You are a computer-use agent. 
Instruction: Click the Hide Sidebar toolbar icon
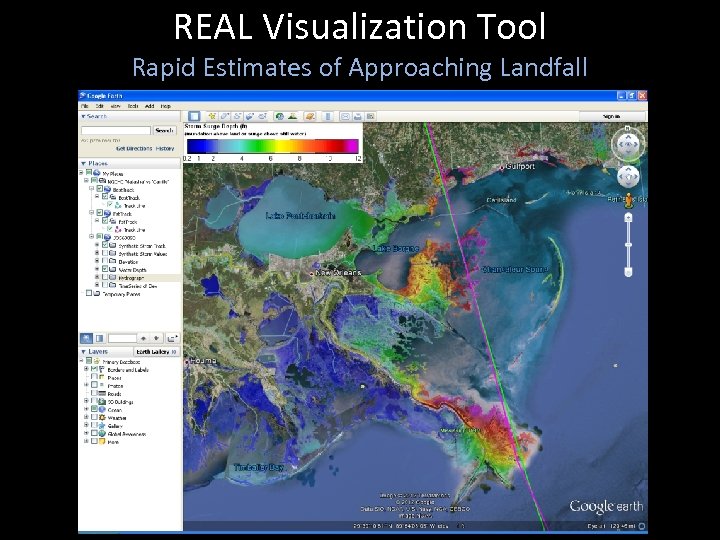pos(194,116)
